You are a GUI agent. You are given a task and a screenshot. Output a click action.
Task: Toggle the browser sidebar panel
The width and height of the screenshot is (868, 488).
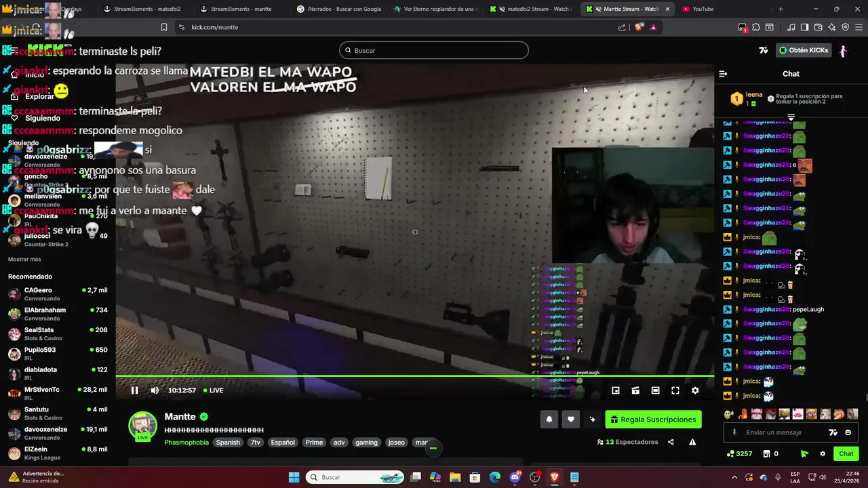[x=804, y=27]
